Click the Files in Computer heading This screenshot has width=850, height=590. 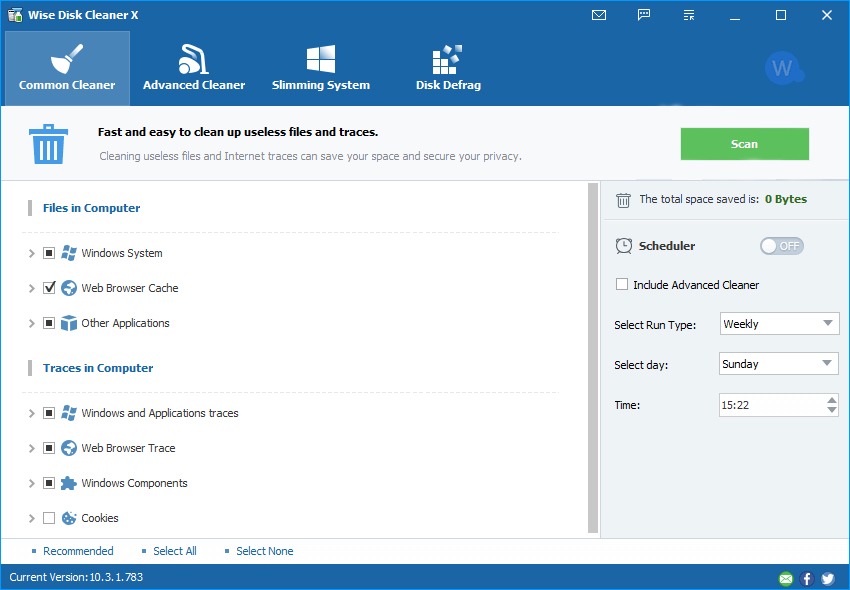92,208
